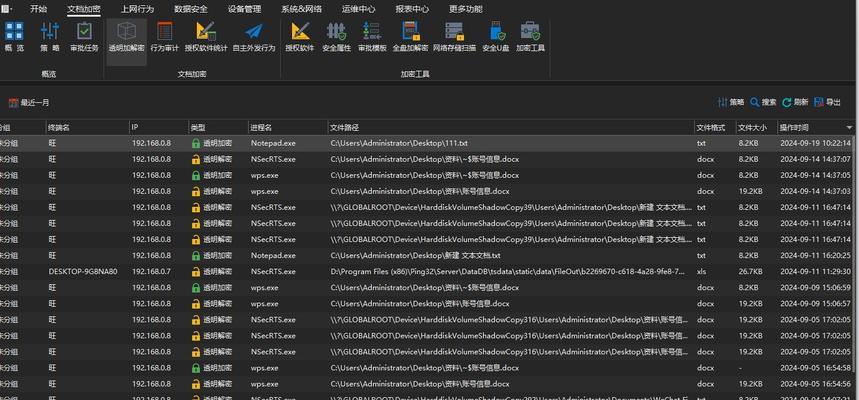Switch to the 报表中心 tab
The height and width of the screenshot is (400, 859).
coord(412,9)
